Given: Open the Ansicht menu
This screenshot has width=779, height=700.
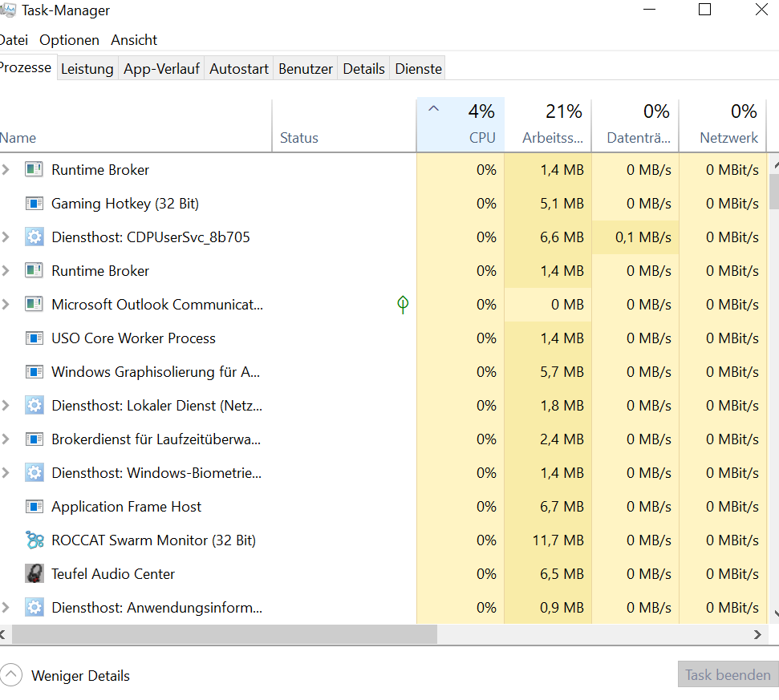Looking at the screenshot, I should [x=134, y=40].
